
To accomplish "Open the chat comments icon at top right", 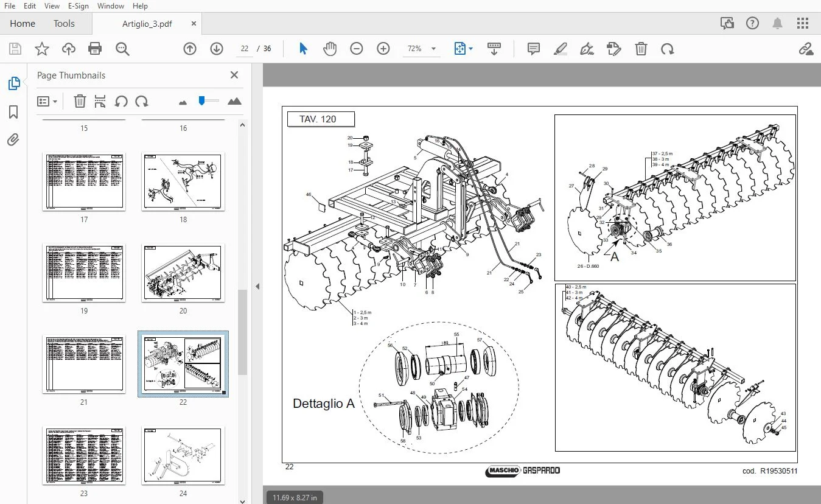I will pyautogui.click(x=727, y=23).
